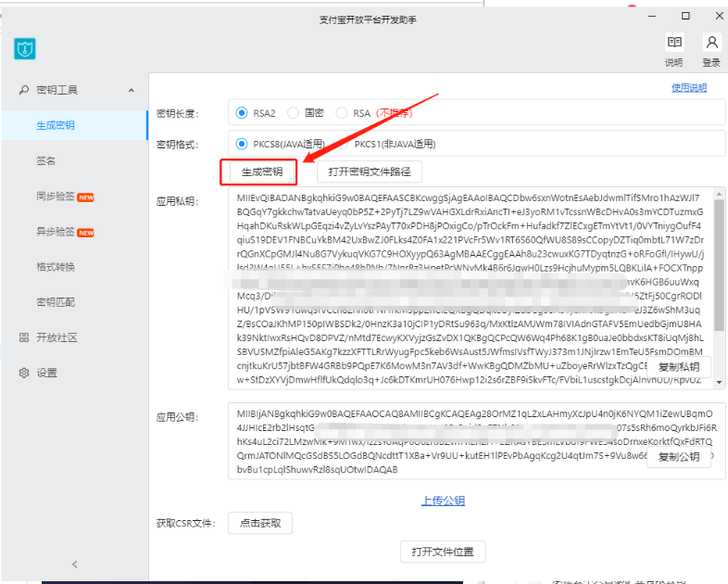Minimize the 开发助手 window
728x584 pixels.
[x=652, y=16]
